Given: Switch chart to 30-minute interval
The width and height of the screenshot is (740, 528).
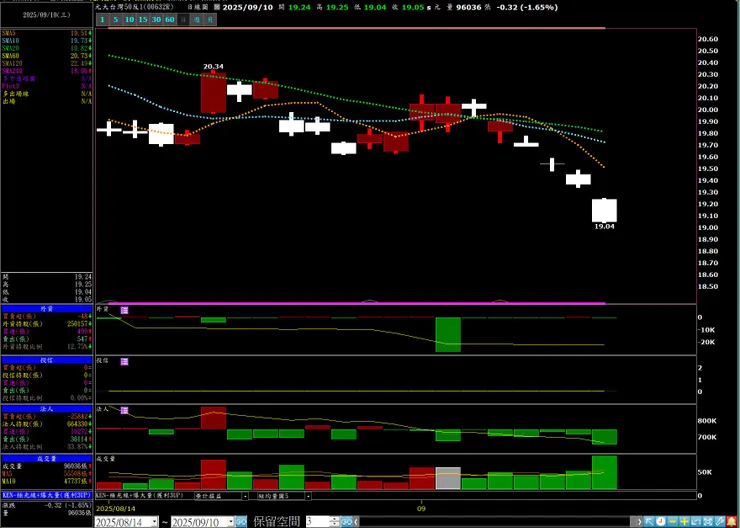Looking at the screenshot, I should [x=156, y=20].
